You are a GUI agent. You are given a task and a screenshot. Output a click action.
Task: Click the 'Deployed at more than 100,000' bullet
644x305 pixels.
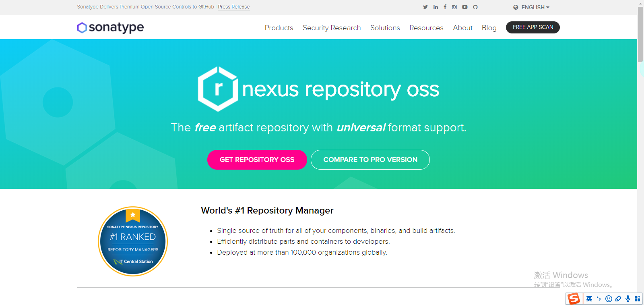(x=302, y=252)
